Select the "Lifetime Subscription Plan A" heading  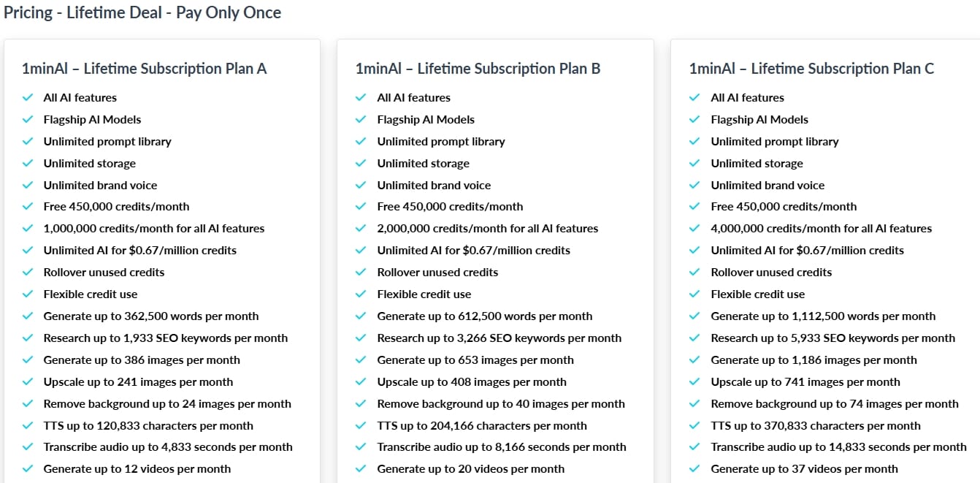145,69
